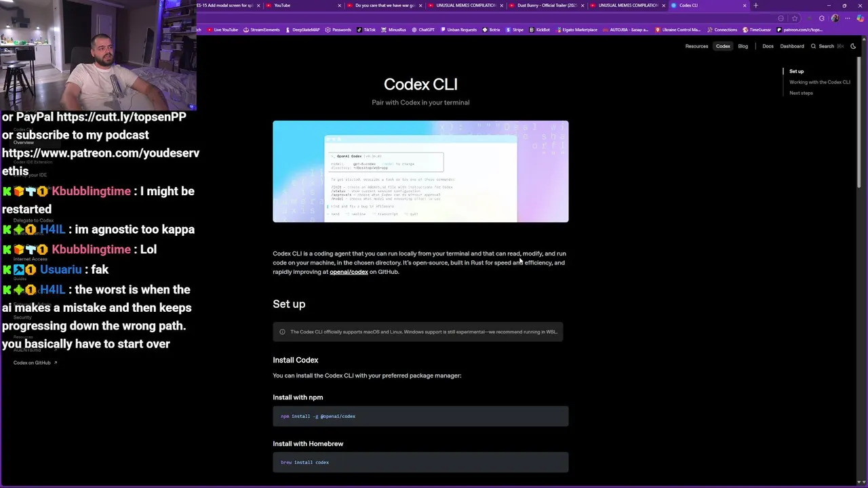Open the AUTO.RIA bookmark
This screenshot has height=488, width=868.
tap(625, 30)
